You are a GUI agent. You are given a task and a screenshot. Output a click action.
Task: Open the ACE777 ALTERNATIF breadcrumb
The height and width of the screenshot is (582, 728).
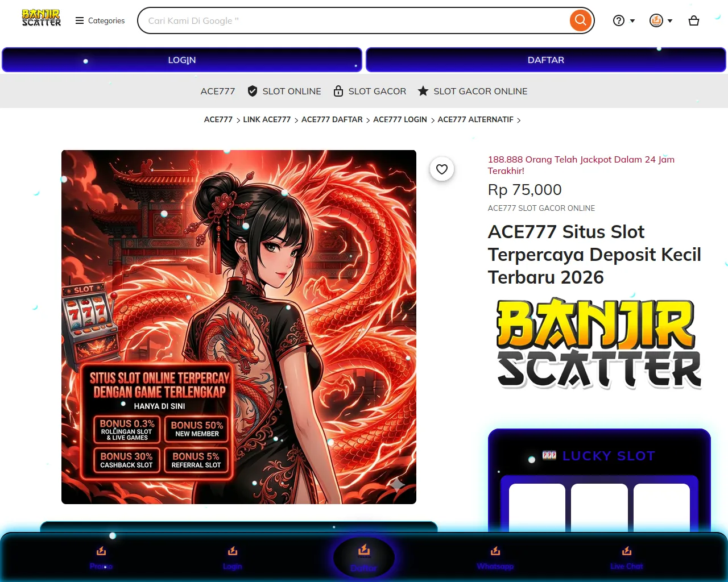(475, 119)
